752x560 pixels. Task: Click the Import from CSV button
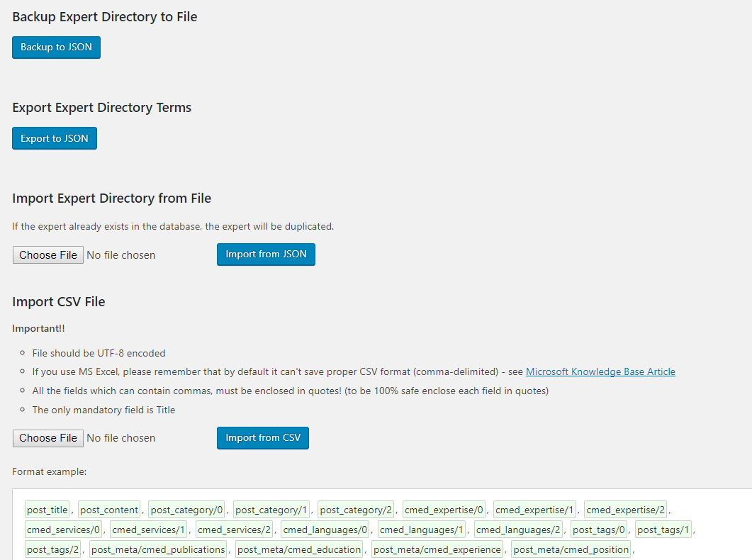pyautogui.click(x=263, y=438)
